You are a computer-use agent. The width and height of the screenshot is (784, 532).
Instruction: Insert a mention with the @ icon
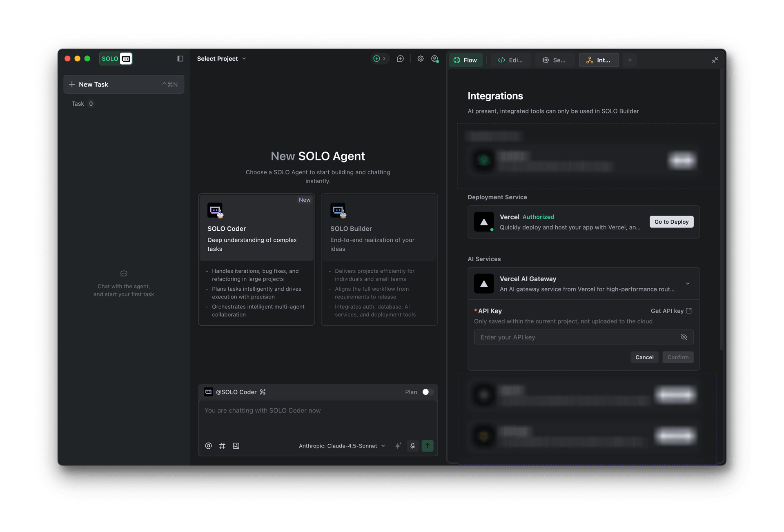click(x=208, y=446)
